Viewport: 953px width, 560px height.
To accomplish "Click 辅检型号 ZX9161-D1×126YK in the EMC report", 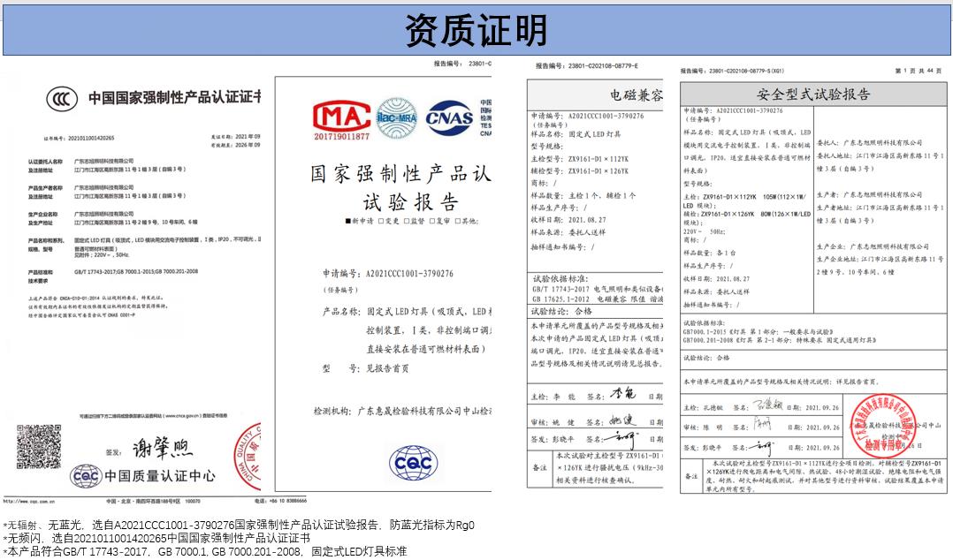I will tap(580, 171).
